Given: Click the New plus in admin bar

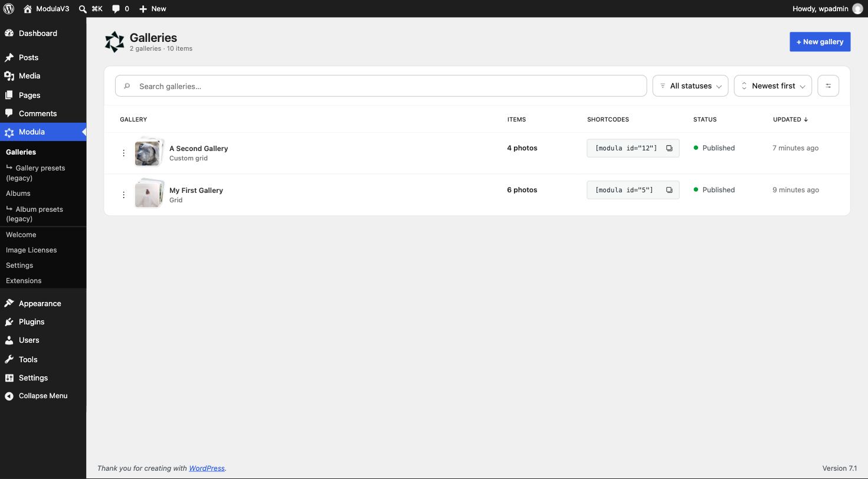Looking at the screenshot, I should pos(143,9).
